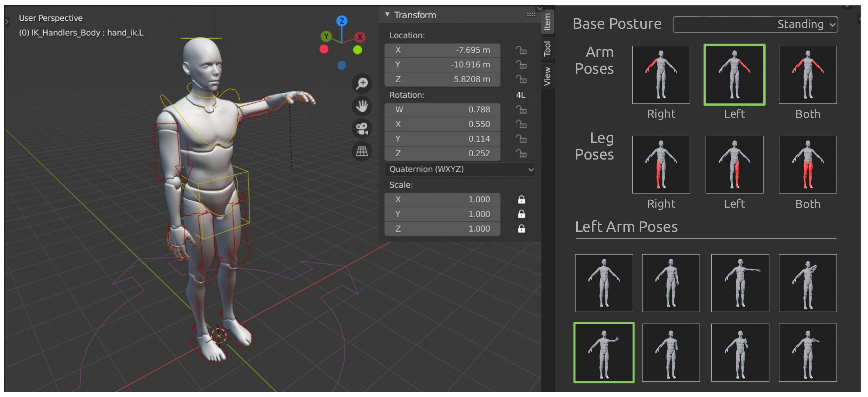Click the red X axis gizmo
The image size is (868, 397).
click(360, 37)
